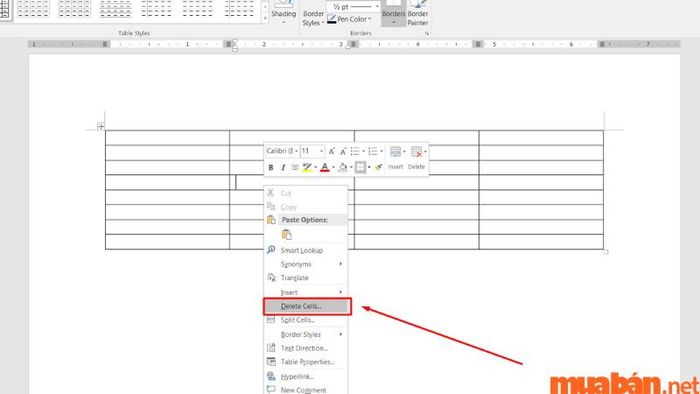Pick the last visible table style thumbnail
700x394 pixels.
(239, 8)
